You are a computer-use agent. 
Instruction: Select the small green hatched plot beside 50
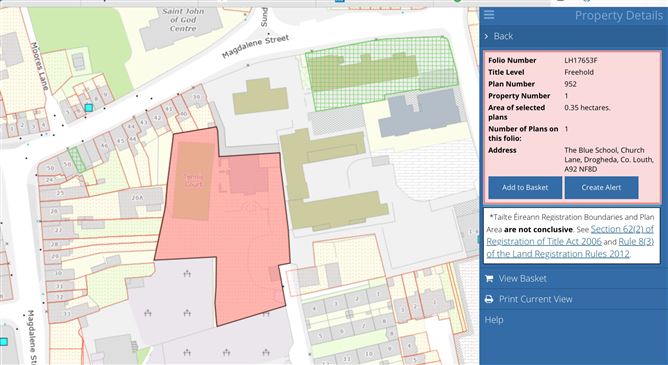point(77,158)
